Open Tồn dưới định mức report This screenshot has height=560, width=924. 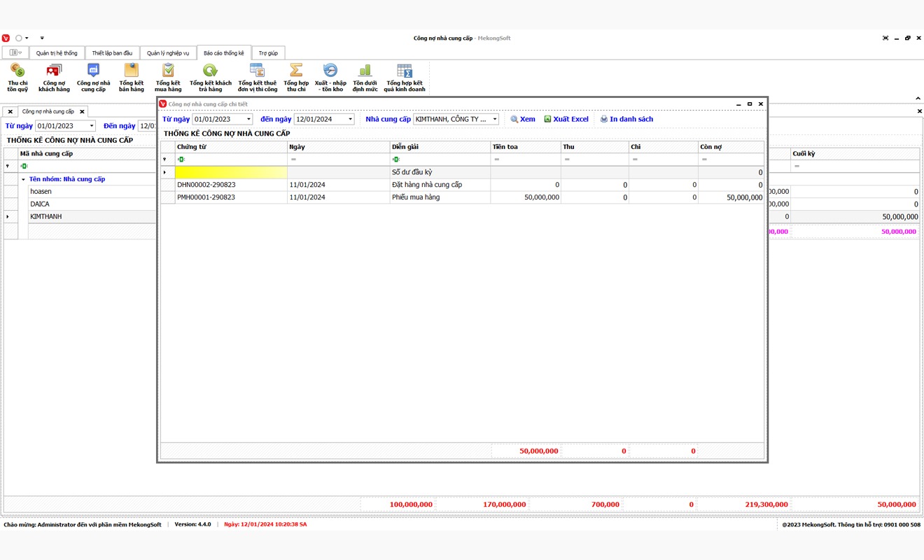click(365, 77)
